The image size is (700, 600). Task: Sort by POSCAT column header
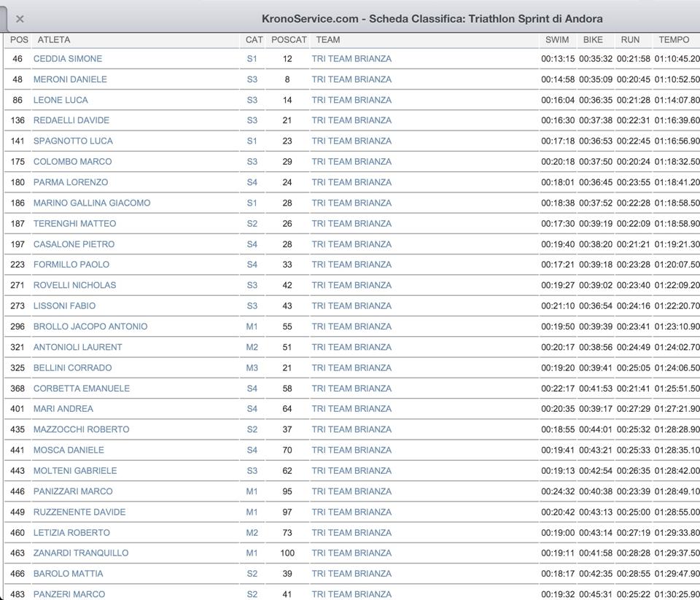click(x=289, y=39)
